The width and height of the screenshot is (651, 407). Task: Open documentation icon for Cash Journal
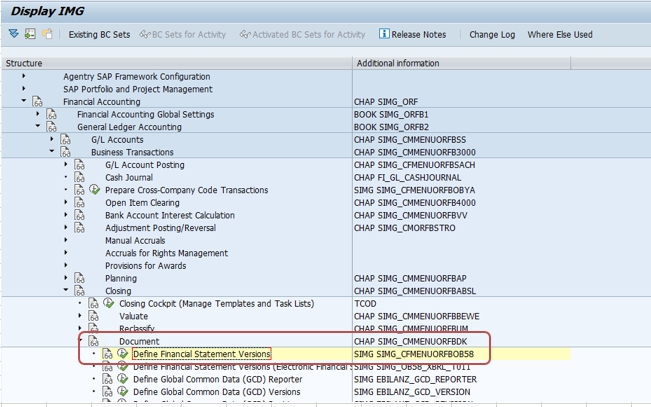[79, 177]
